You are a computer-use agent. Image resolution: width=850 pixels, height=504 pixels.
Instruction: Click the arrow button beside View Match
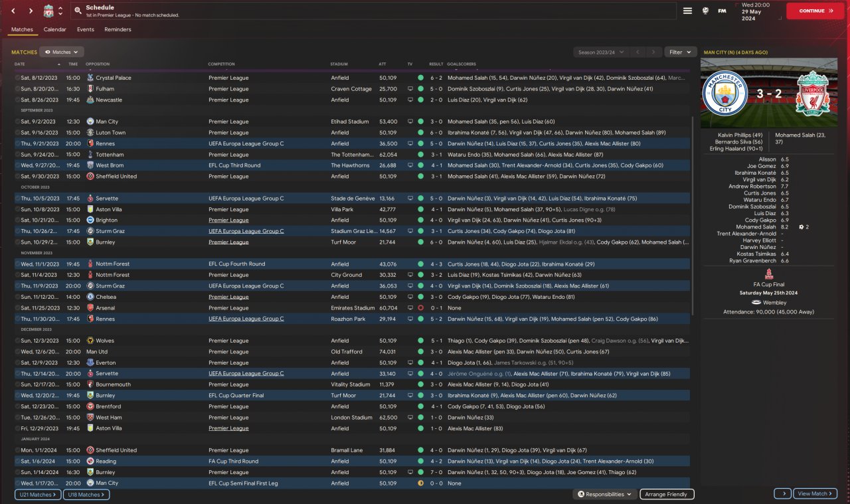(782, 493)
